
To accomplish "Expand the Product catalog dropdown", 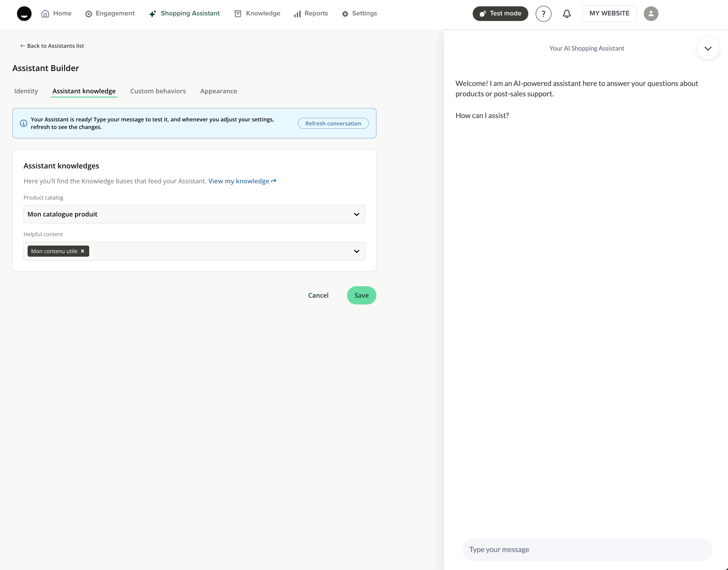I will [x=194, y=214].
